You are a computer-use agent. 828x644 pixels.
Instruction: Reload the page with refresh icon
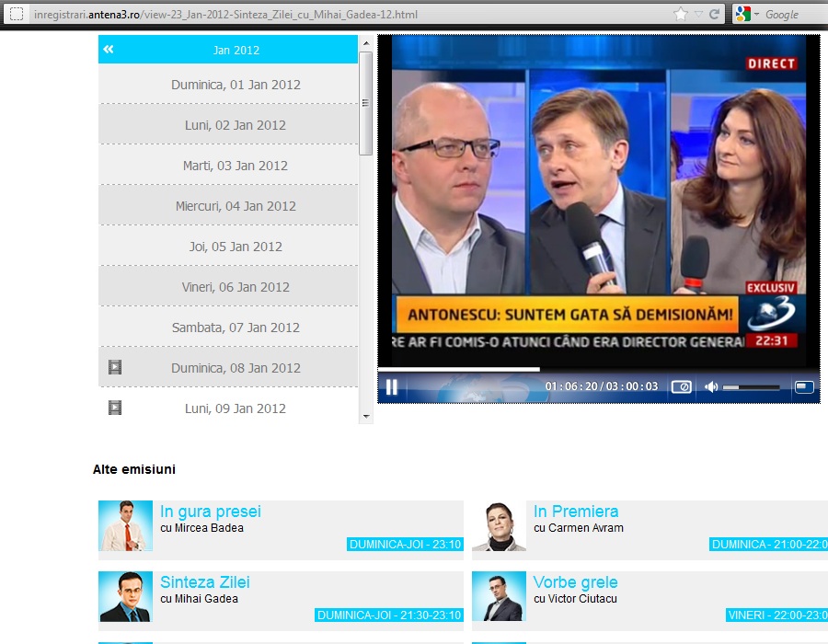pyautogui.click(x=714, y=14)
